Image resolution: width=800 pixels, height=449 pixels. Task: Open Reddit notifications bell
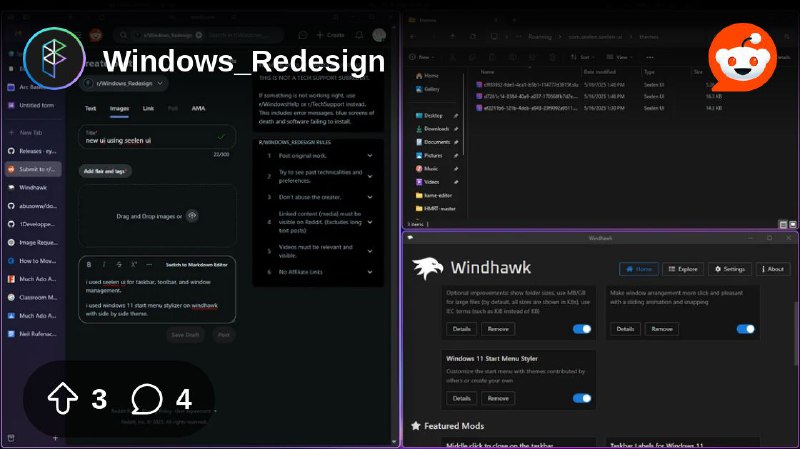(359, 35)
